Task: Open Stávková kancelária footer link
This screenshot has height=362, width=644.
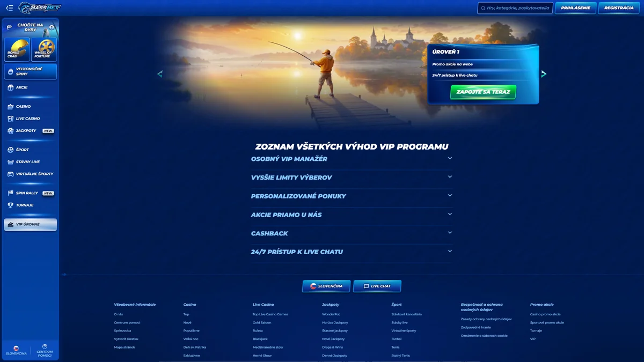Action: click(x=407, y=314)
